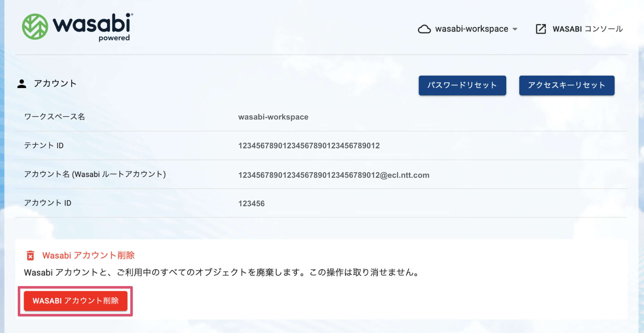Click the external link icon for WASABI コンソール

click(x=541, y=29)
